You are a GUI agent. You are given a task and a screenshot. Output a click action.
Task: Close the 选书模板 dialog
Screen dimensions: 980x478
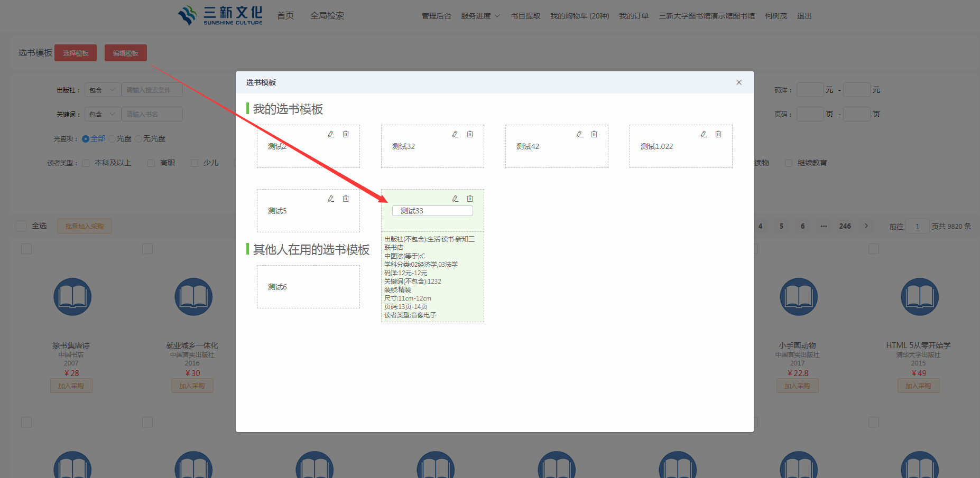[739, 82]
